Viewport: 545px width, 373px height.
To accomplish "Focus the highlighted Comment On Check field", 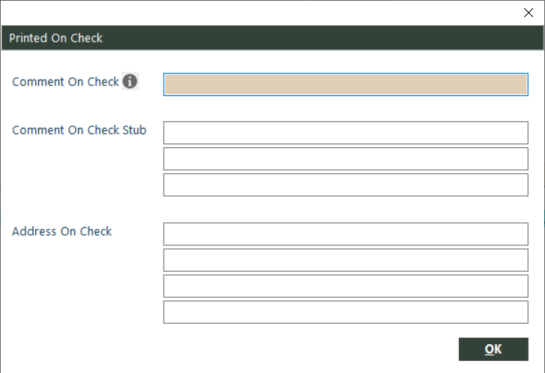I will coord(346,84).
